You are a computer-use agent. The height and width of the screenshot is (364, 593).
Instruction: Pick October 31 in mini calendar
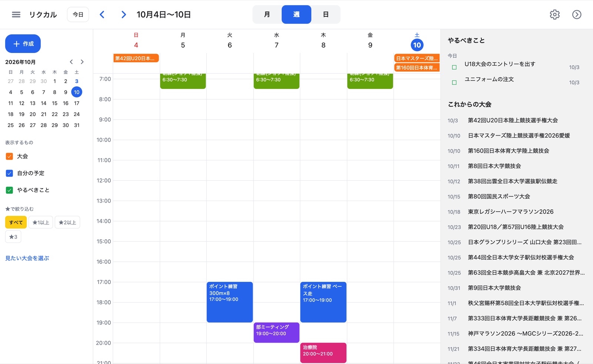(x=77, y=125)
